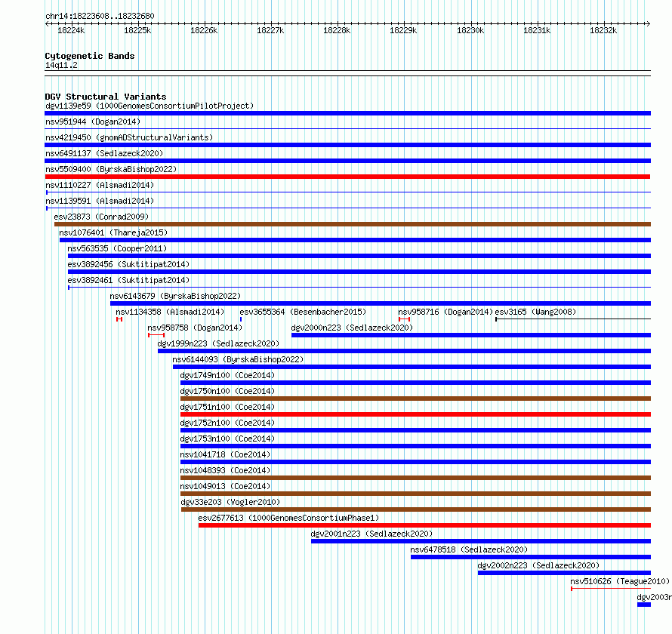Click nsv6144093 (ByrskaBishop2022) label

(238, 359)
